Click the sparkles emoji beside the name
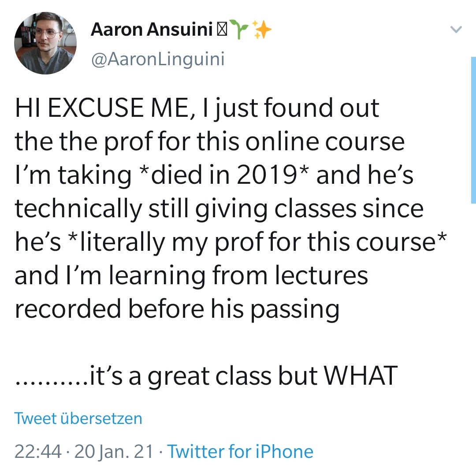The height and width of the screenshot is (468, 476). (262, 30)
